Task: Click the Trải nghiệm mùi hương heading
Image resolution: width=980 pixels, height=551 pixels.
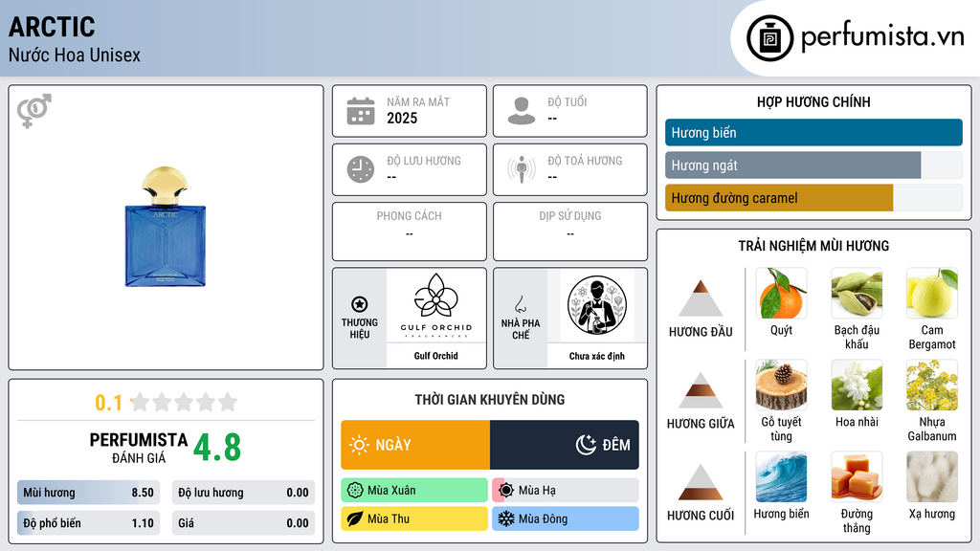Action: point(813,246)
